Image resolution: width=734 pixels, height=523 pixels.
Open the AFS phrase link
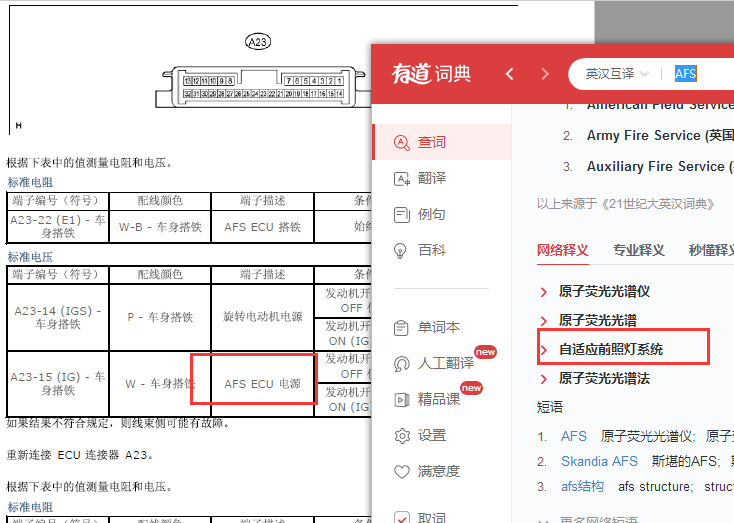click(x=573, y=436)
